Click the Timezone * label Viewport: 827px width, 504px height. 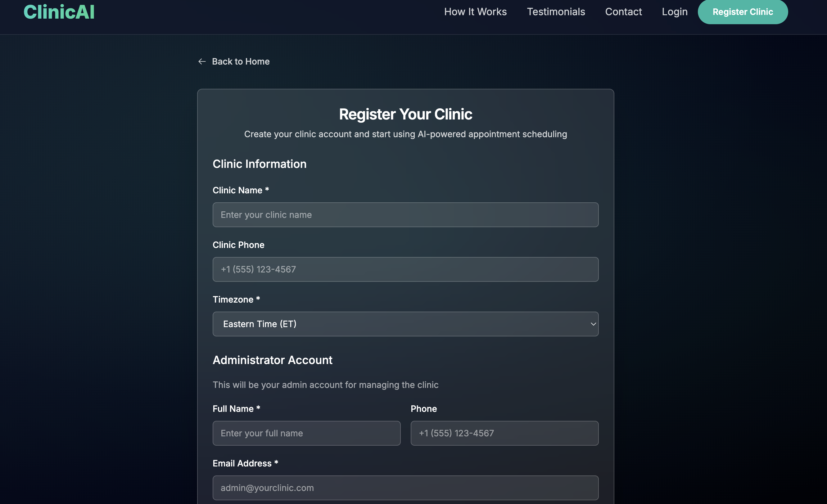(x=236, y=299)
